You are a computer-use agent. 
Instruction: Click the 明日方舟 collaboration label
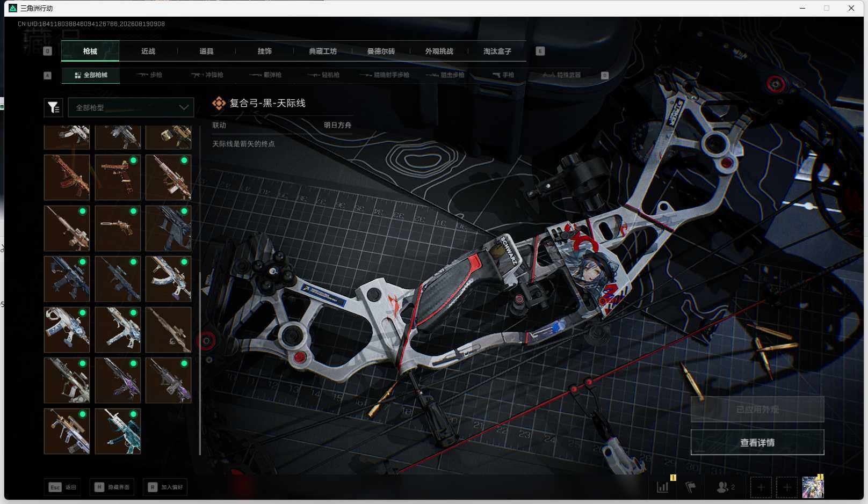point(337,125)
